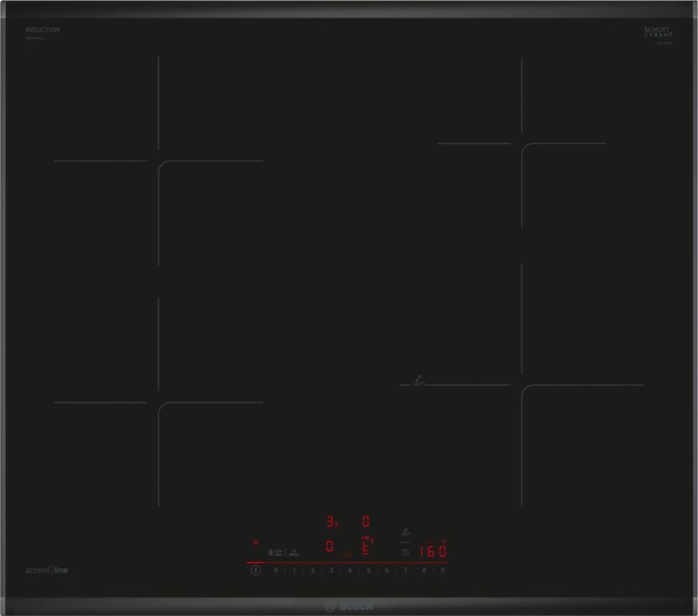Set power level 5 on the scale
The height and width of the screenshot is (616, 698).
coord(368,571)
